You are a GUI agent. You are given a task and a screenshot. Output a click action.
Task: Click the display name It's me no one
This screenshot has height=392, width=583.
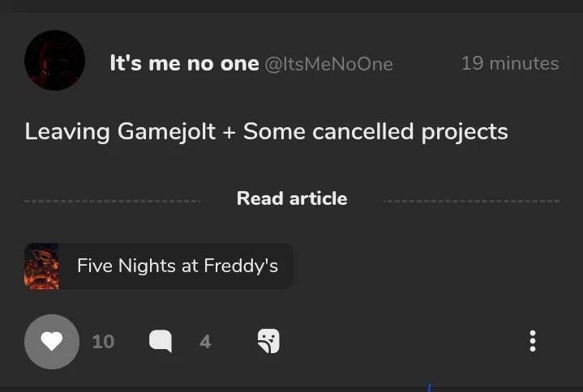[x=184, y=63]
